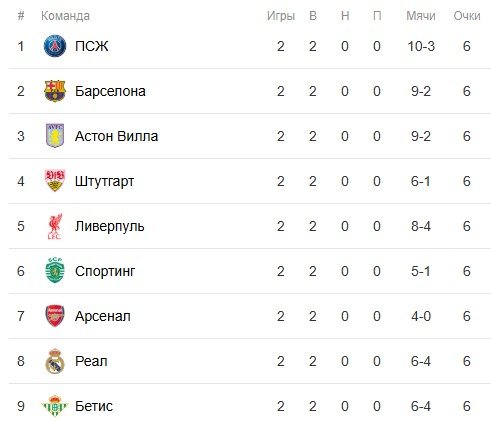Screen dimensions: 491x422
Task: Click the Real Madrid crest icon
Action: click(55, 361)
